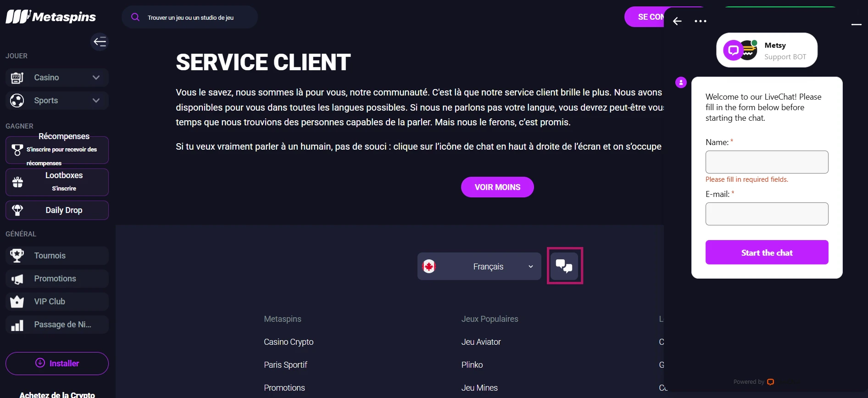Image resolution: width=868 pixels, height=398 pixels.
Task: Open the Casino menu item
Action: (57, 78)
